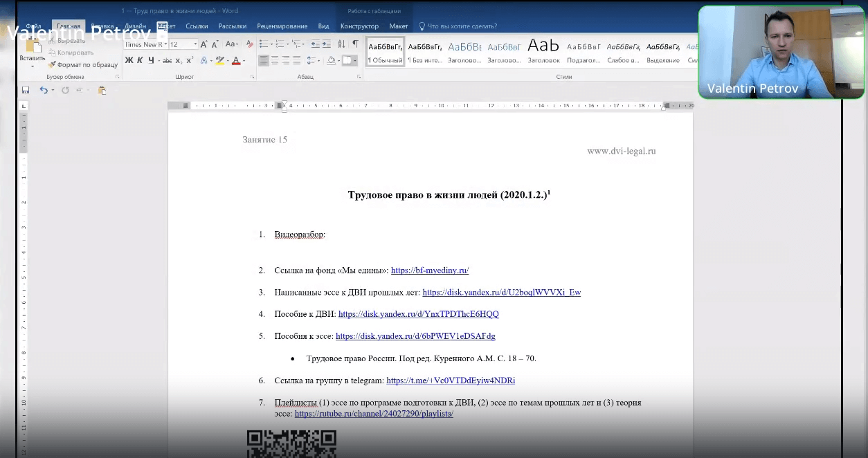Toggle superscript x² formatting

pyautogui.click(x=190, y=60)
